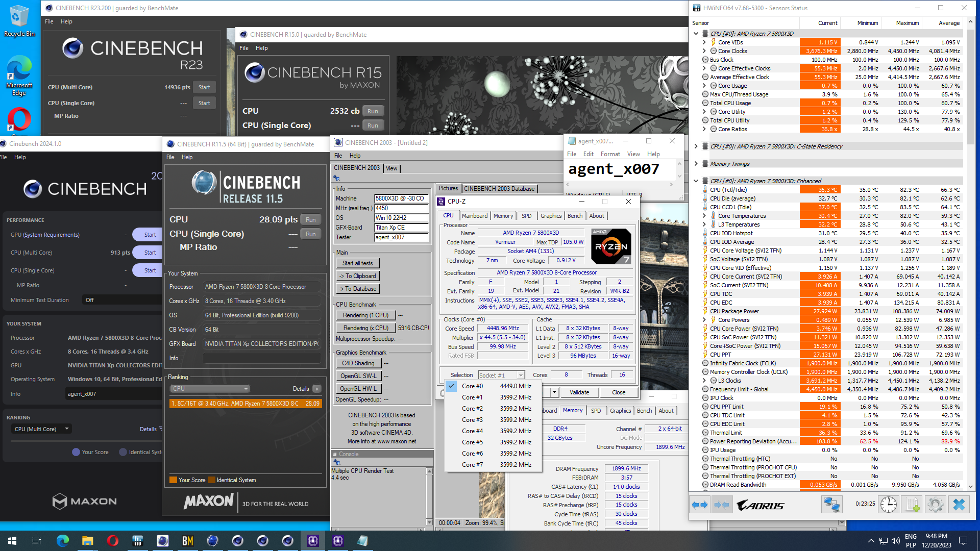This screenshot has width=980, height=551.
Task: Open the volume control in system tray
Action: (x=896, y=541)
